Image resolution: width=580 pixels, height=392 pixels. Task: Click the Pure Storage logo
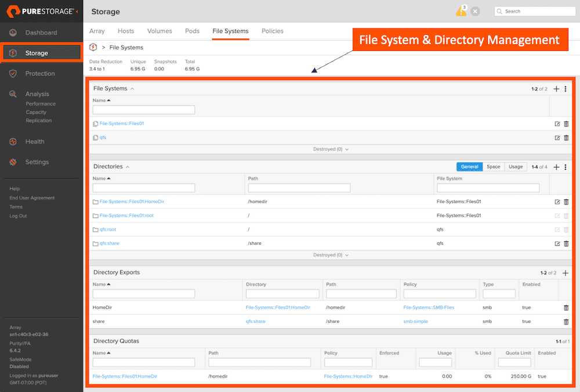pos(40,12)
